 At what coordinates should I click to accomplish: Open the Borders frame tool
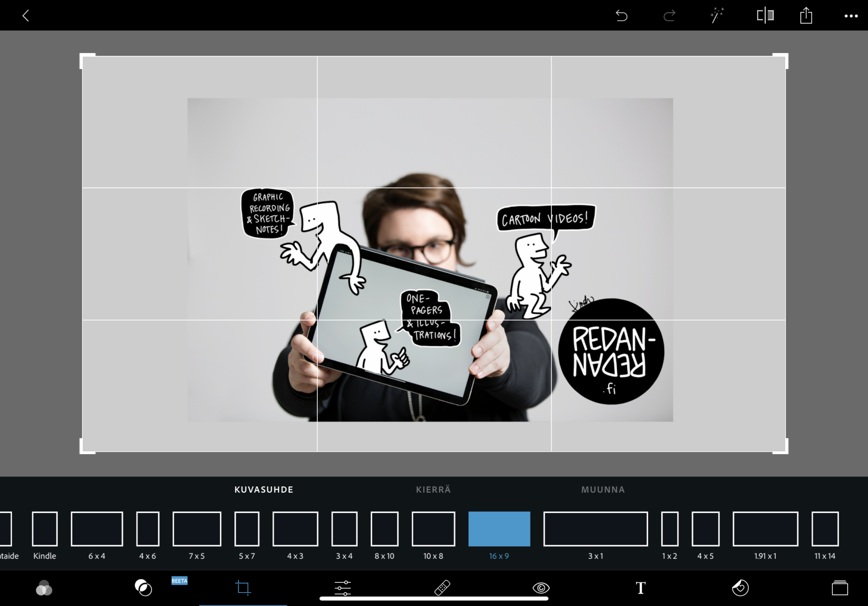[840, 588]
